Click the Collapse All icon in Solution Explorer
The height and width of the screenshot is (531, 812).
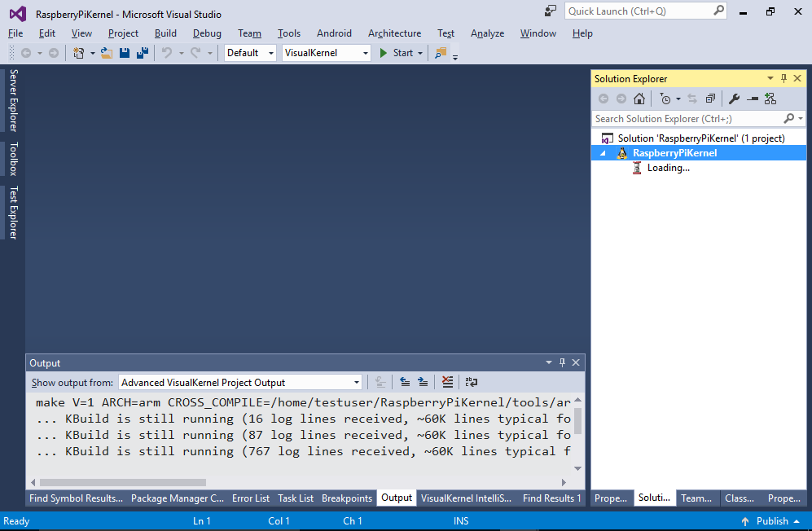(710, 99)
